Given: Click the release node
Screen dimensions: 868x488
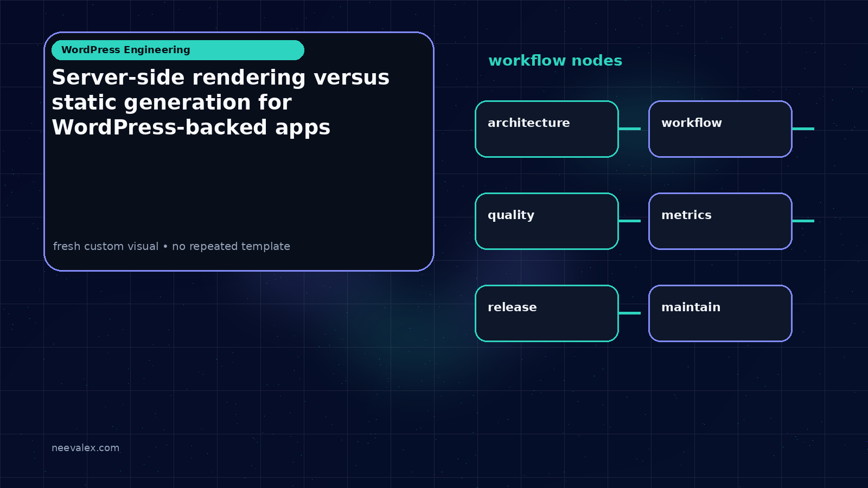Looking at the screenshot, I should coord(547,313).
